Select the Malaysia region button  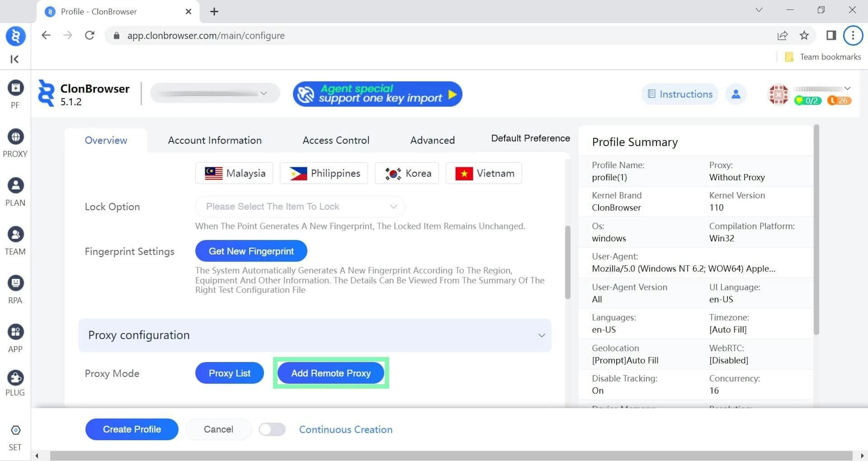coord(234,173)
